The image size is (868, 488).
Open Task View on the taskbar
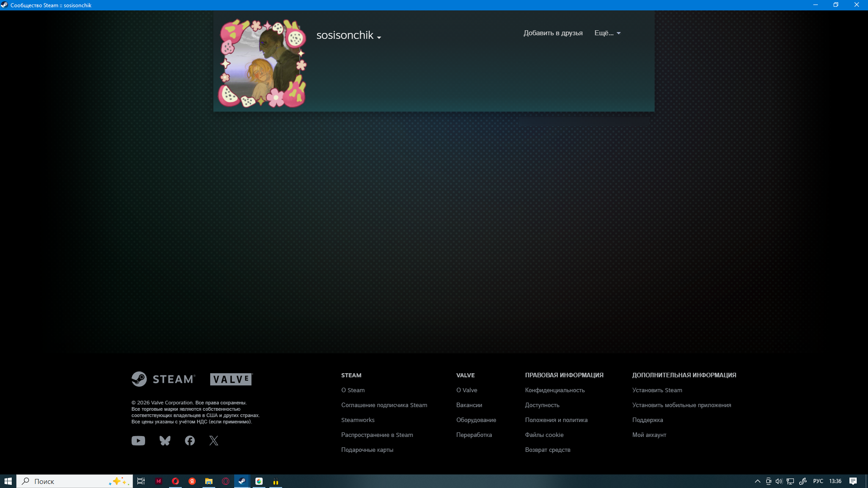tap(141, 481)
